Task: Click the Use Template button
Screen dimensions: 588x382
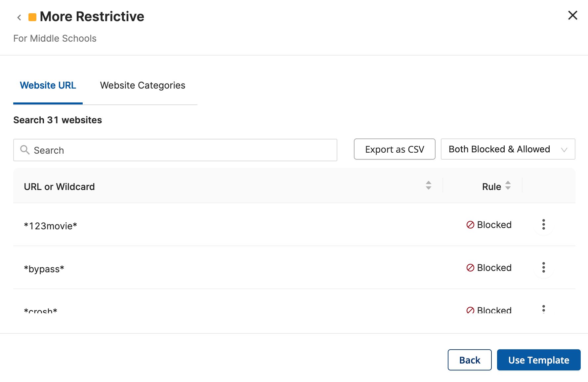Action: coord(539,360)
